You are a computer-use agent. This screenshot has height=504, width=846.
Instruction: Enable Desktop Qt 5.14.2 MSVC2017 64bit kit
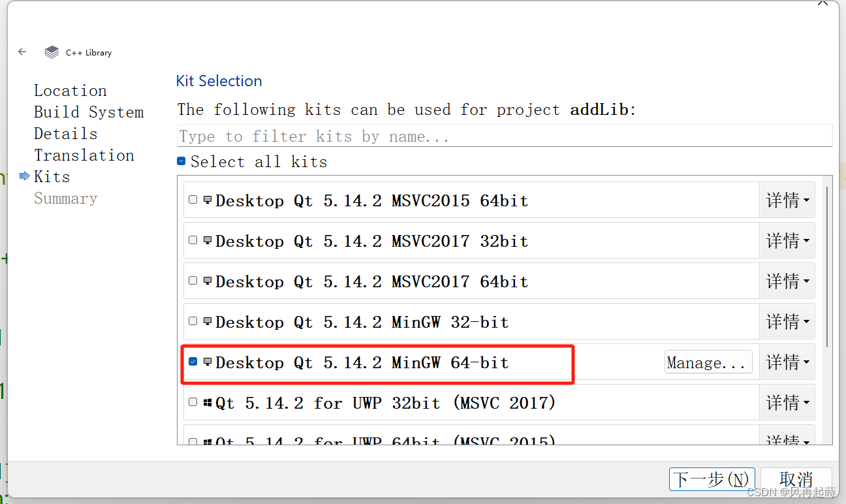click(193, 281)
